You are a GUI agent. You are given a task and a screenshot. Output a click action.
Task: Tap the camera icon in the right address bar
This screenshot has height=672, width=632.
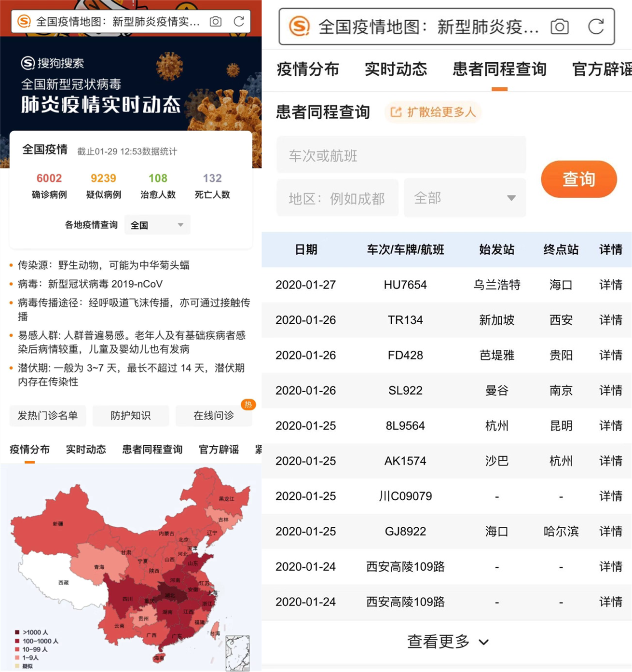click(560, 27)
